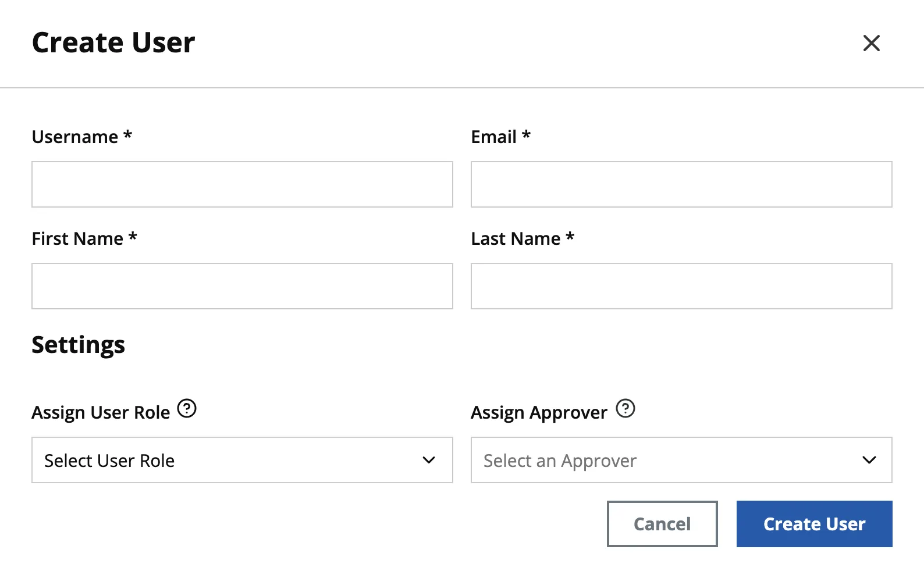The width and height of the screenshot is (924, 578).
Task: Focus the First Name input field
Action: coord(242,286)
